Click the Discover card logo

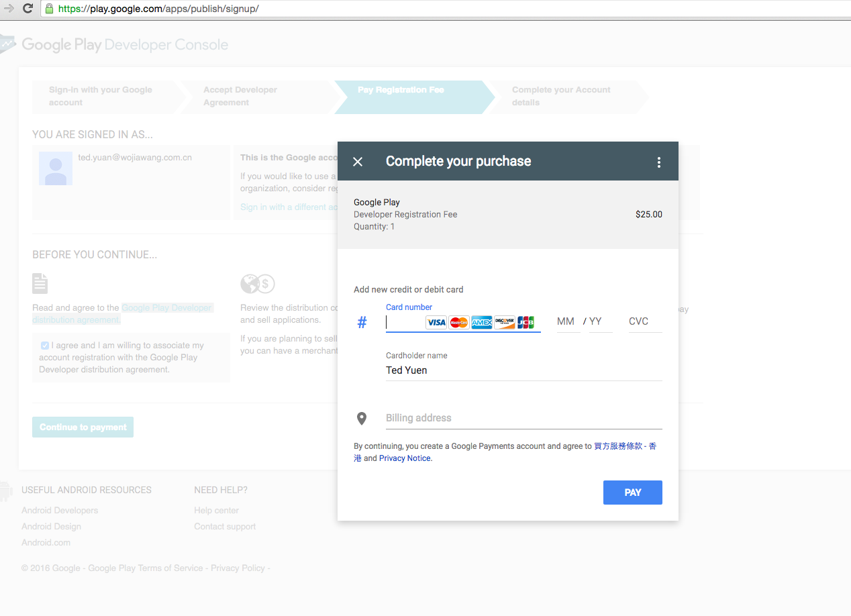(505, 323)
